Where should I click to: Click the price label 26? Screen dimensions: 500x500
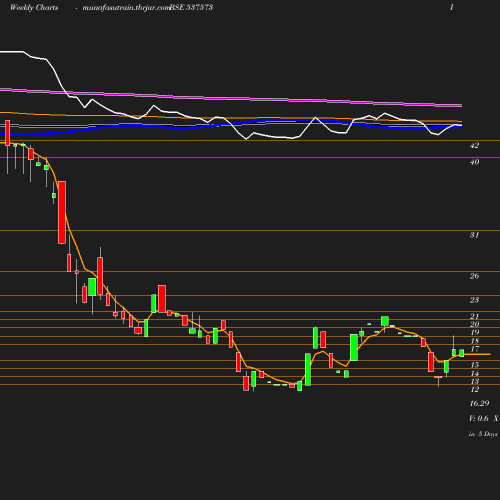[x=474, y=276]
